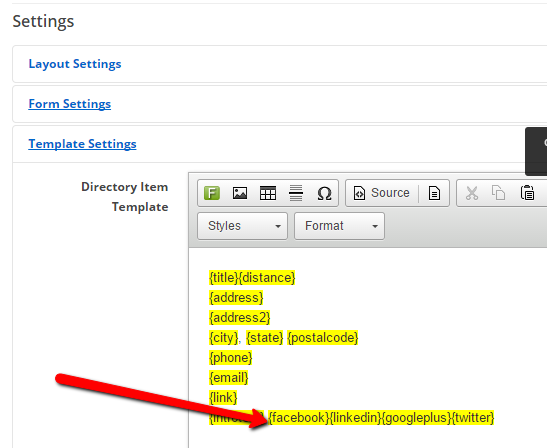Click the {twitter} placeholder token
The width and height of the screenshot is (547, 448).
(x=473, y=418)
